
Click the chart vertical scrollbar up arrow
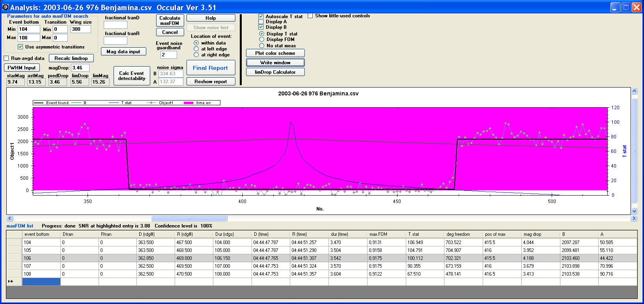pos(634,91)
